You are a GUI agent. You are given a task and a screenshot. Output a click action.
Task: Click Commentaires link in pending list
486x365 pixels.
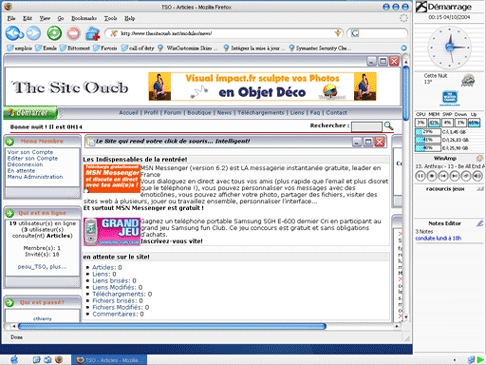click(115, 314)
